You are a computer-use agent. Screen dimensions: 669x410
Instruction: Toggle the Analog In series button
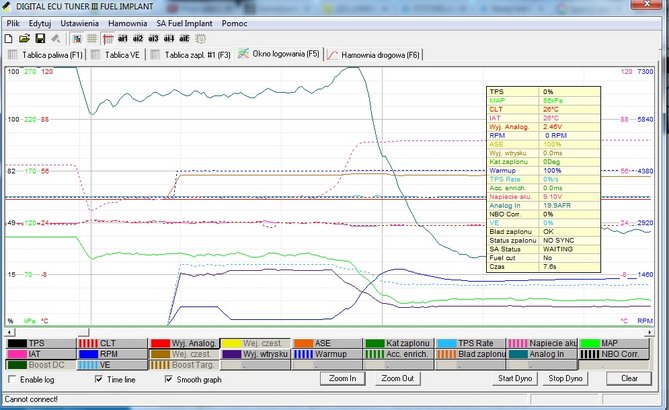coord(542,354)
